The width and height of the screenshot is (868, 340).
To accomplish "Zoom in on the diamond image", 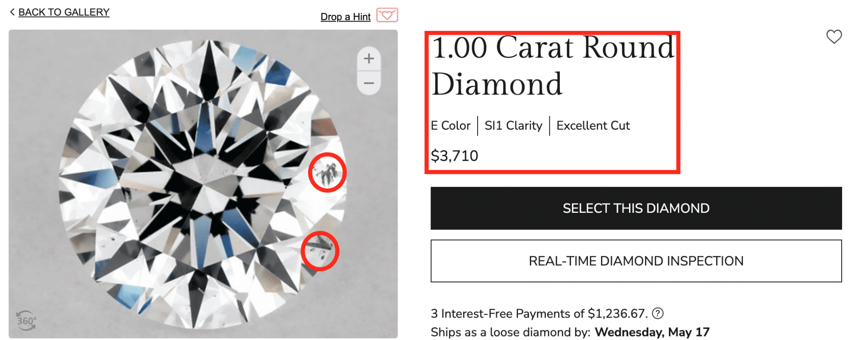I will coord(369,59).
